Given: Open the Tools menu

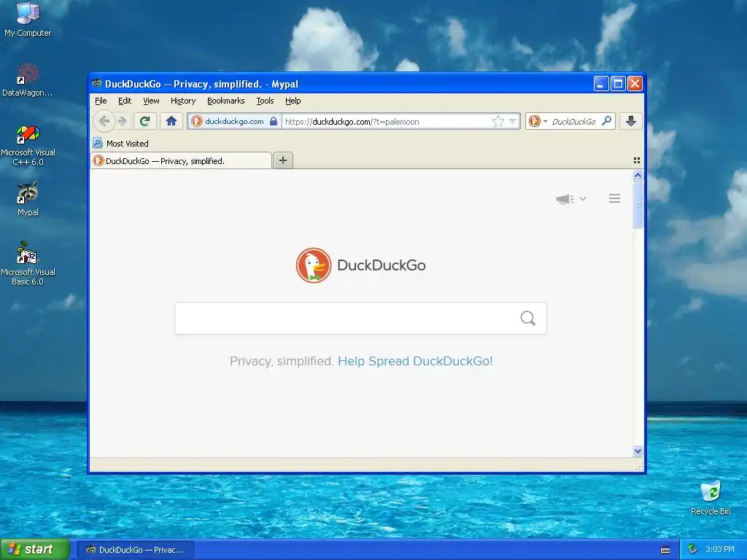Looking at the screenshot, I should tap(265, 101).
